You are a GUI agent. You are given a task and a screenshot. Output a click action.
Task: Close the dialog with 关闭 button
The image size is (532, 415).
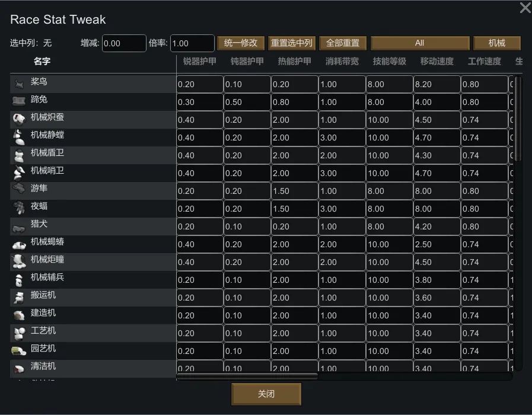[x=266, y=394]
